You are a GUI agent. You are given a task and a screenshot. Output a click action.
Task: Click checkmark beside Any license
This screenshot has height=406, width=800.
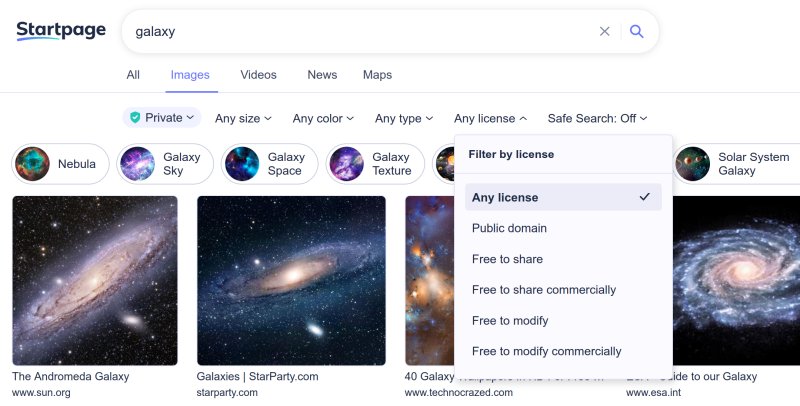click(x=645, y=197)
